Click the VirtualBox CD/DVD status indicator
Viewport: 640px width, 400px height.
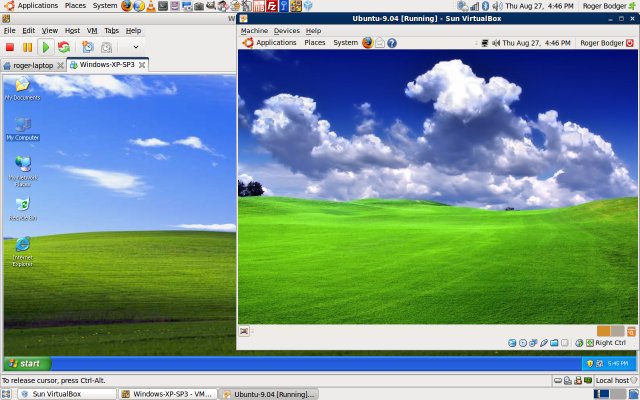522,343
